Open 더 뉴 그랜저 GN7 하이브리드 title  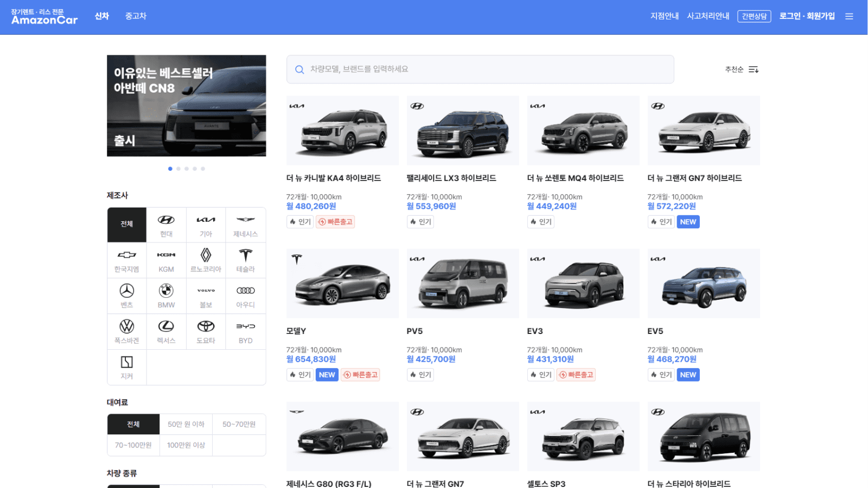(695, 178)
